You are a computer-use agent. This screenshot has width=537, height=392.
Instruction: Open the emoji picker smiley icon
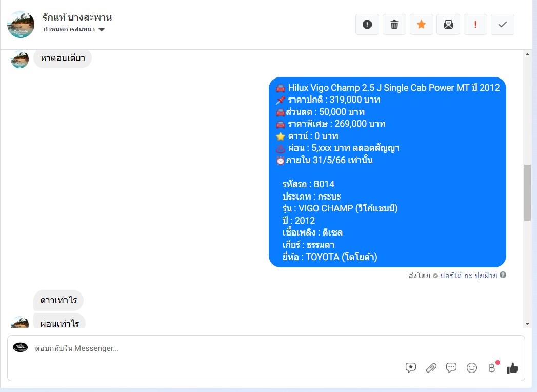tap(472, 368)
